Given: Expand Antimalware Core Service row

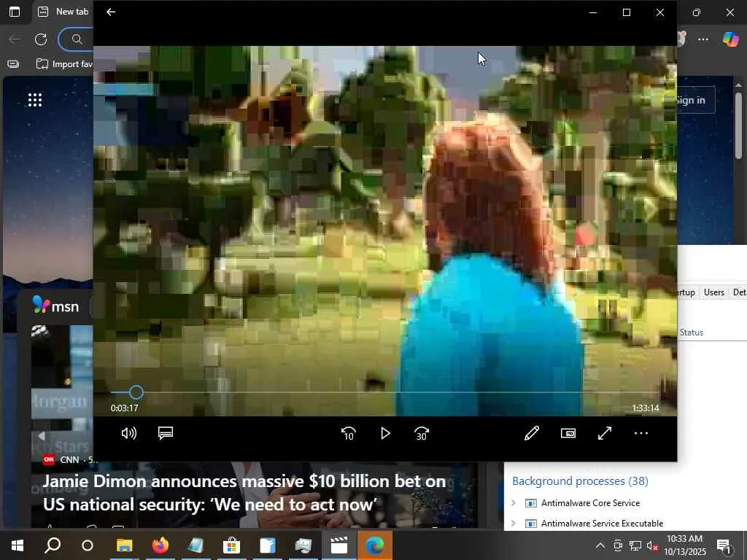Looking at the screenshot, I should tap(513, 503).
